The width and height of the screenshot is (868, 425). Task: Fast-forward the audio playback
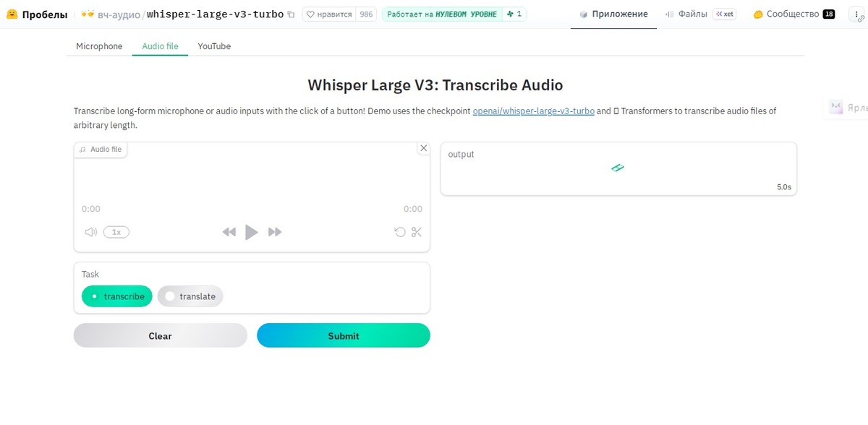275,232
